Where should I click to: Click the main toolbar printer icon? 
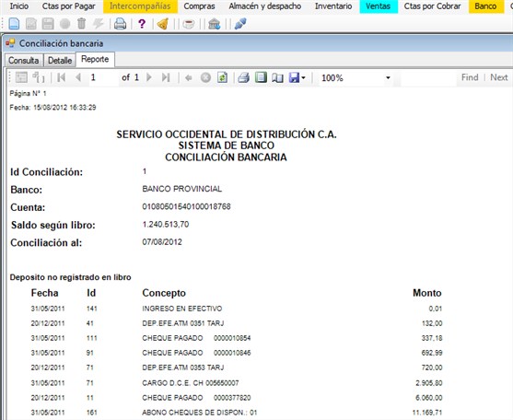(120, 24)
